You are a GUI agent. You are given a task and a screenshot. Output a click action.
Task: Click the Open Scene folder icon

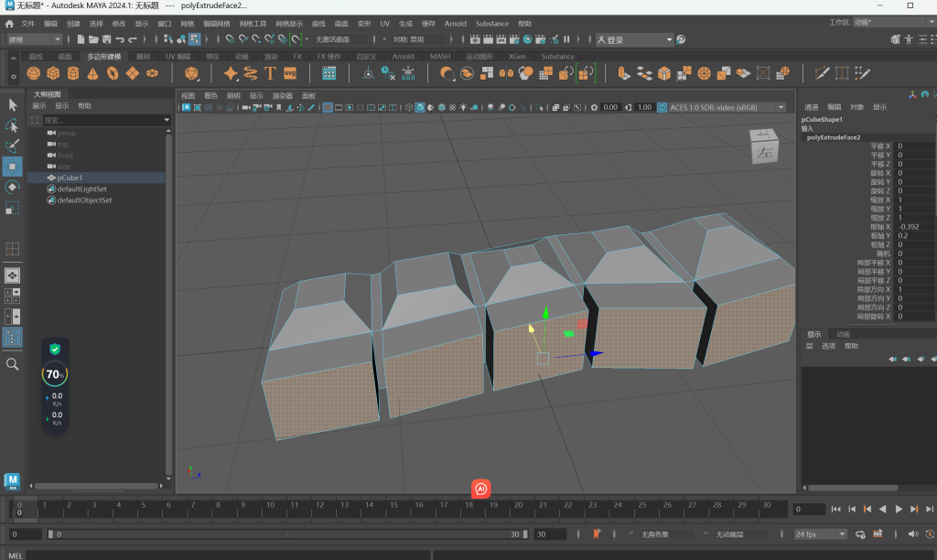pos(94,39)
